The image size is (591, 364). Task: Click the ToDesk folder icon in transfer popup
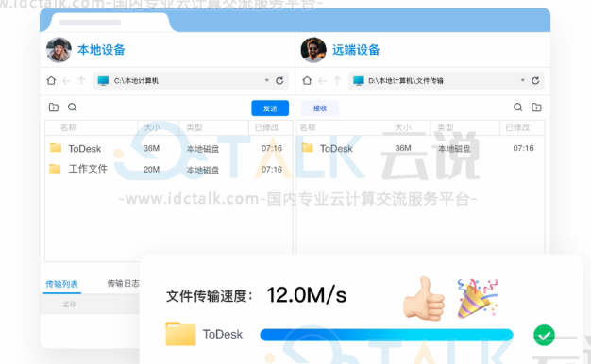click(x=180, y=334)
